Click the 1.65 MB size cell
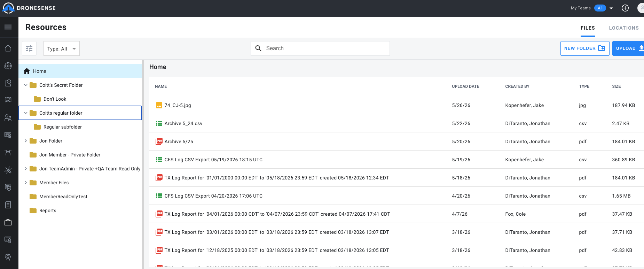 (621, 196)
